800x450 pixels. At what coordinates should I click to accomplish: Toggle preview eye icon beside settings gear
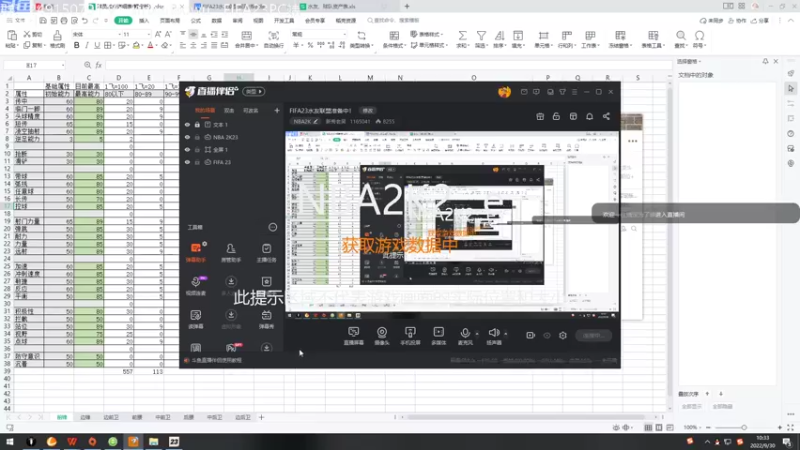coord(546,335)
